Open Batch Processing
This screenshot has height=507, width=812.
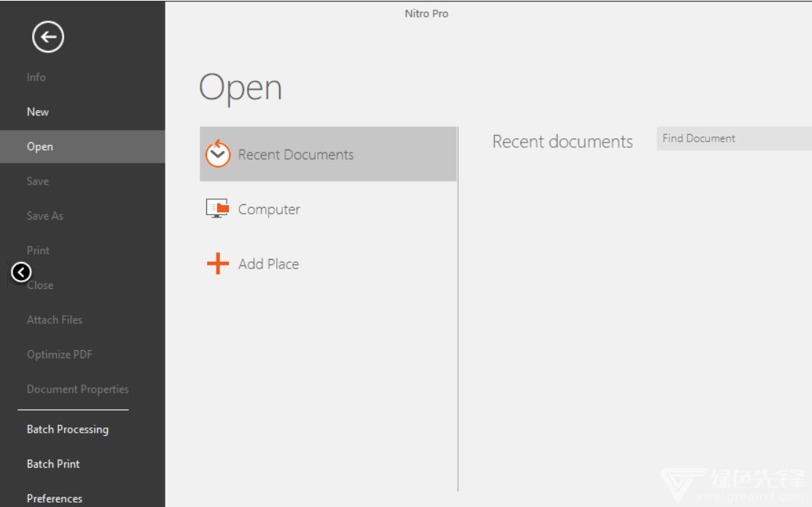pos(68,429)
